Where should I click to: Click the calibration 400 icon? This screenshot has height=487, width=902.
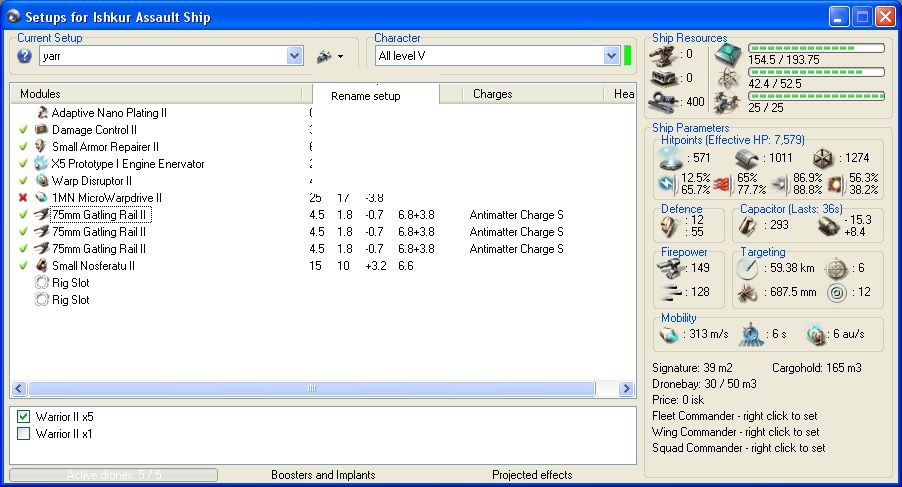pos(663,102)
